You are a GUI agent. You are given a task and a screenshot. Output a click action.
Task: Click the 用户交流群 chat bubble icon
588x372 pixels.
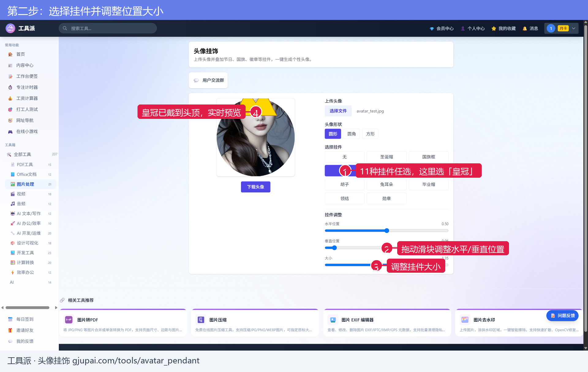click(196, 80)
